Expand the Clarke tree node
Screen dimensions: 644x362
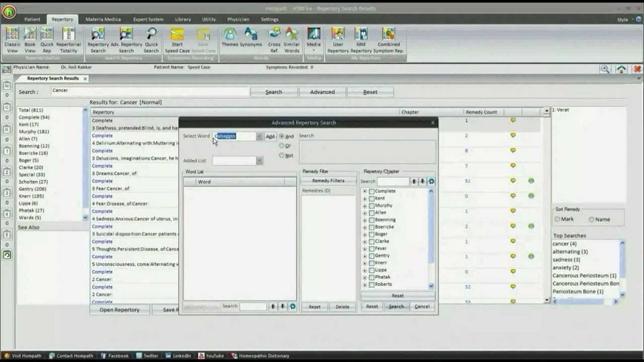[x=365, y=241]
